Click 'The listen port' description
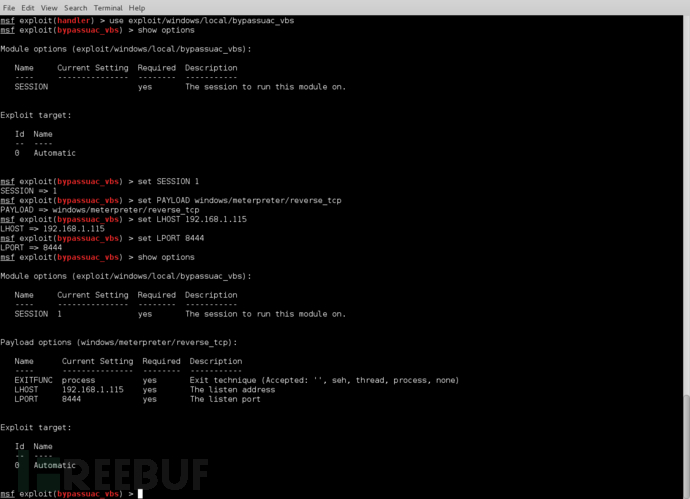The height and width of the screenshot is (499, 690). tap(225, 399)
